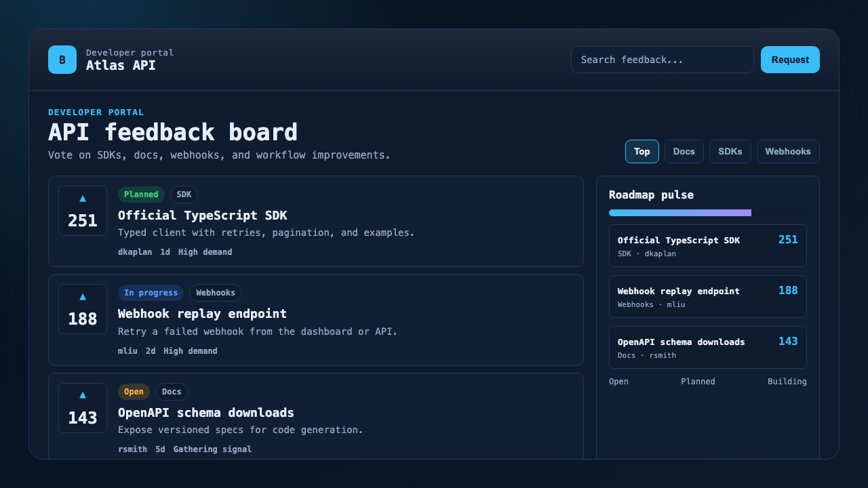Viewport: 868px width, 488px height.
Task: Switch to the SDKs filter tab
Action: (730, 152)
